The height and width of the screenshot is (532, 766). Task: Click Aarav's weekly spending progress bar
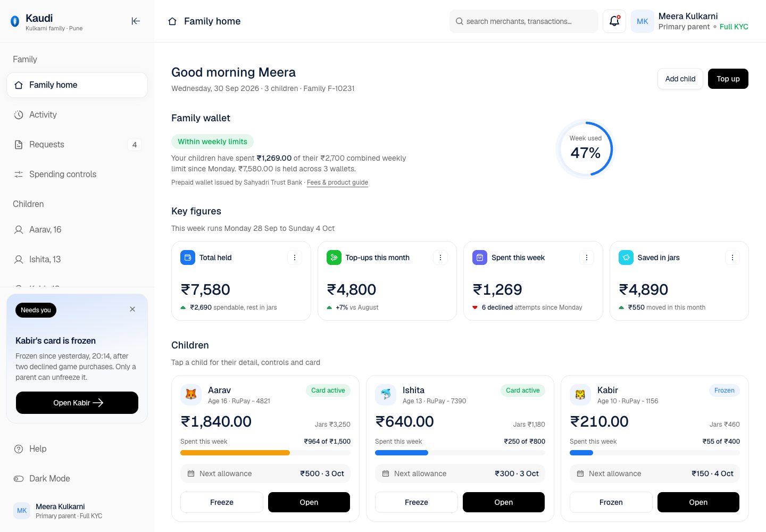coord(265,453)
